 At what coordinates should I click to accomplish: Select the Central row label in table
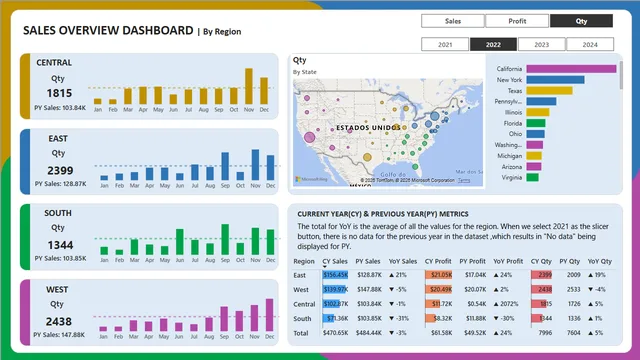click(304, 304)
